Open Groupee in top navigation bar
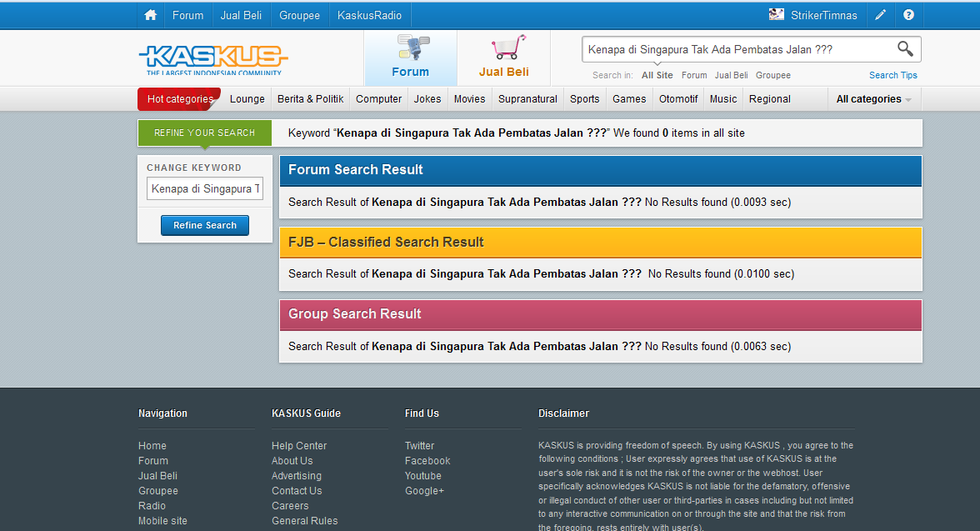Viewport: 980px width, 531px height. click(x=299, y=15)
